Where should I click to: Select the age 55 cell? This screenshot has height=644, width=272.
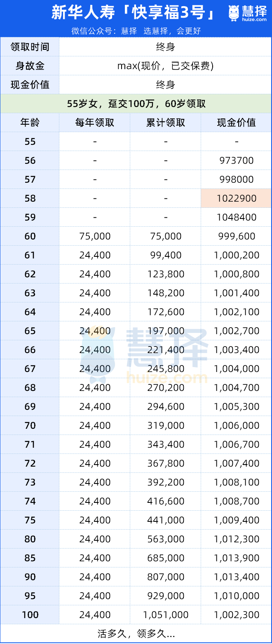click(x=30, y=142)
